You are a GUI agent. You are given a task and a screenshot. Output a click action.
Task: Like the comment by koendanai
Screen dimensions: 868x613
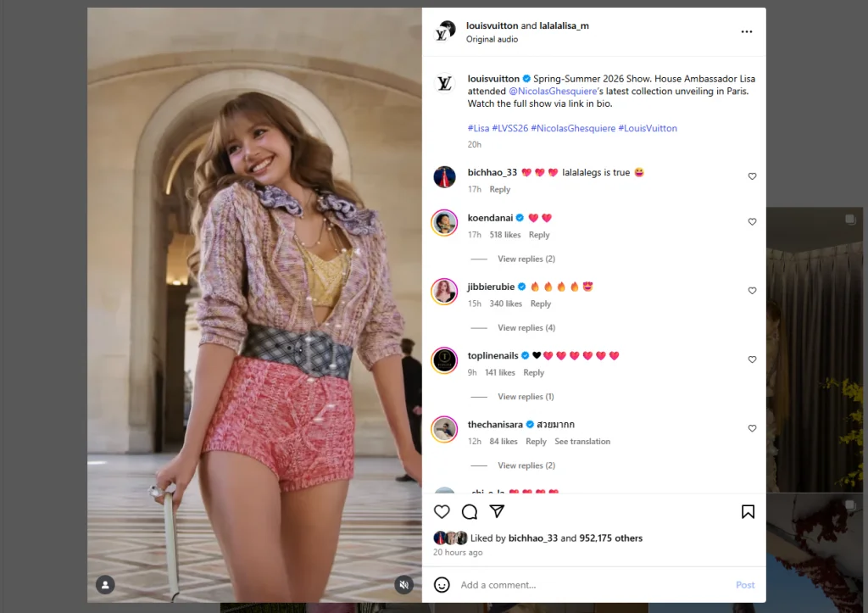752,222
